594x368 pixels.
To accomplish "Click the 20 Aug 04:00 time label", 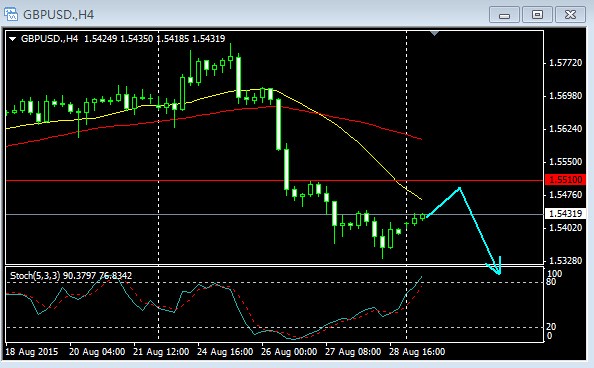I will [x=97, y=352].
